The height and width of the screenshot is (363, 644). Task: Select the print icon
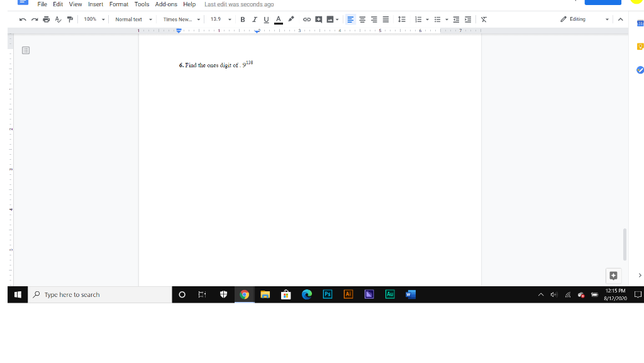[45, 19]
